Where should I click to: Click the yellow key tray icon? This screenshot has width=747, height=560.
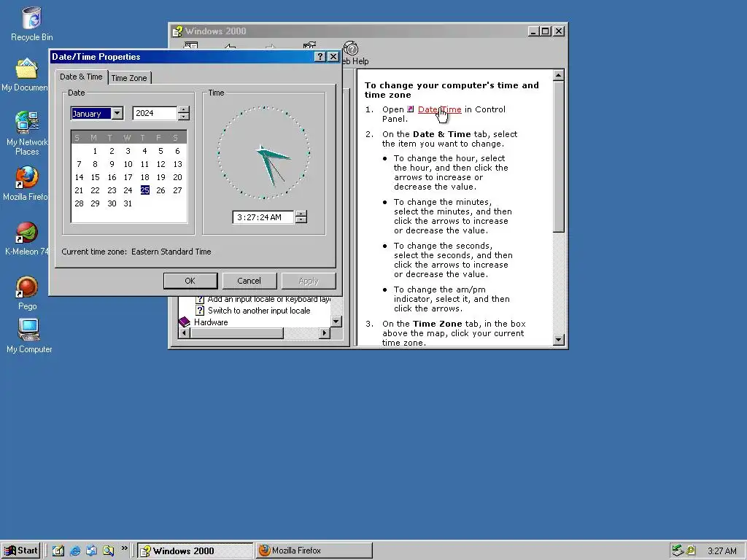pyautogui.click(x=690, y=551)
